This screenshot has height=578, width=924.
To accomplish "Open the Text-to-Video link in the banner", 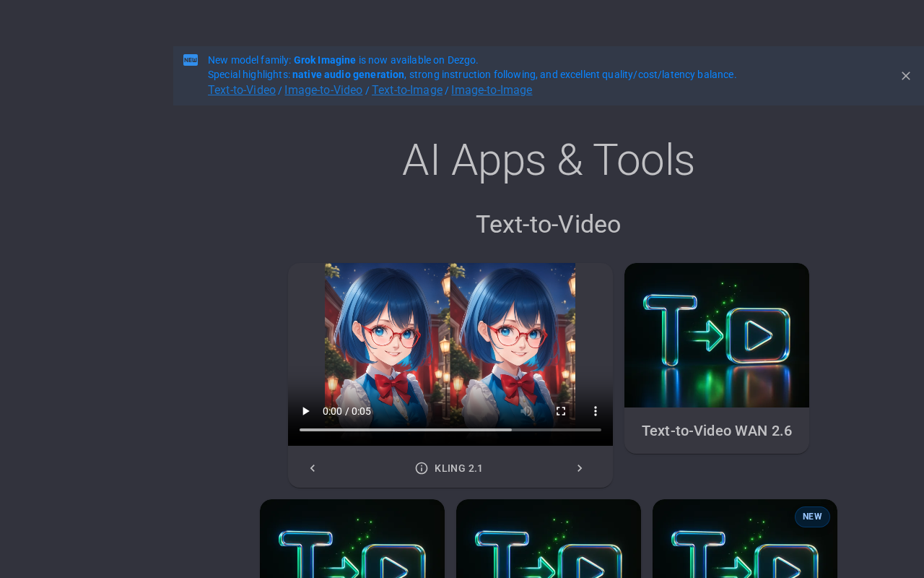I will [x=242, y=90].
